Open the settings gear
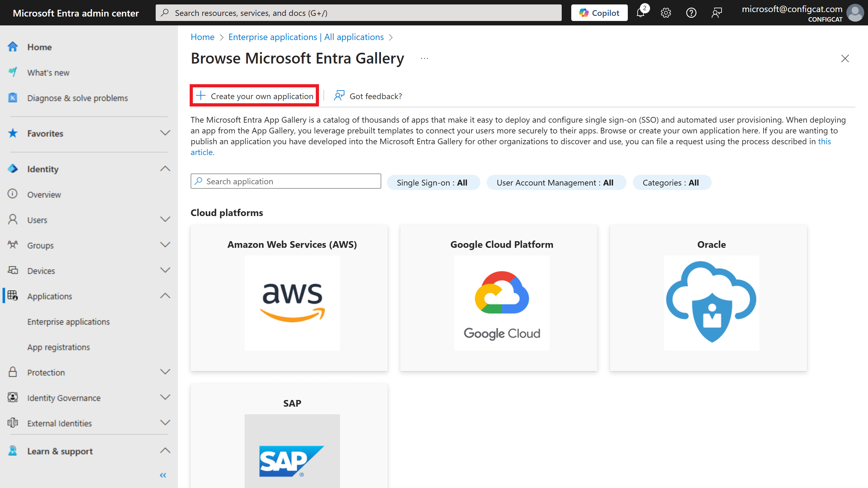 pos(666,13)
